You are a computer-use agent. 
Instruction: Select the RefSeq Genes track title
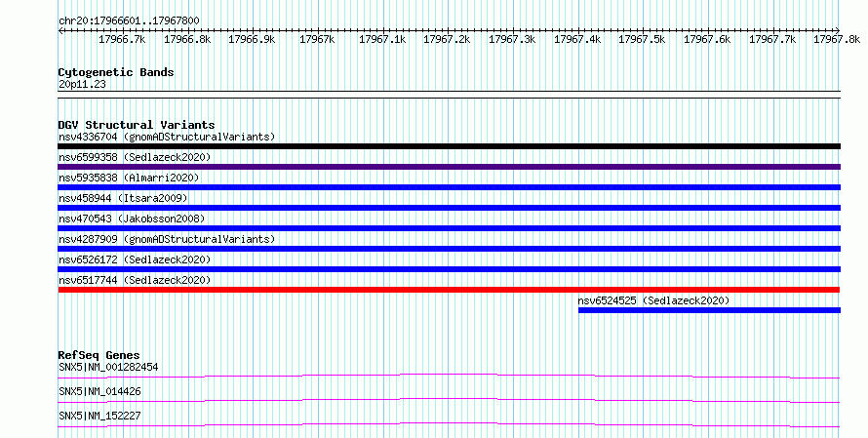point(99,355)
